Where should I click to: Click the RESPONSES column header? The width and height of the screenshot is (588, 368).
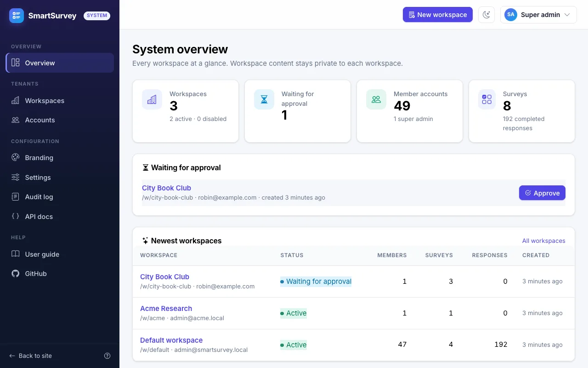pyautogui.click(x=490, y=255)
